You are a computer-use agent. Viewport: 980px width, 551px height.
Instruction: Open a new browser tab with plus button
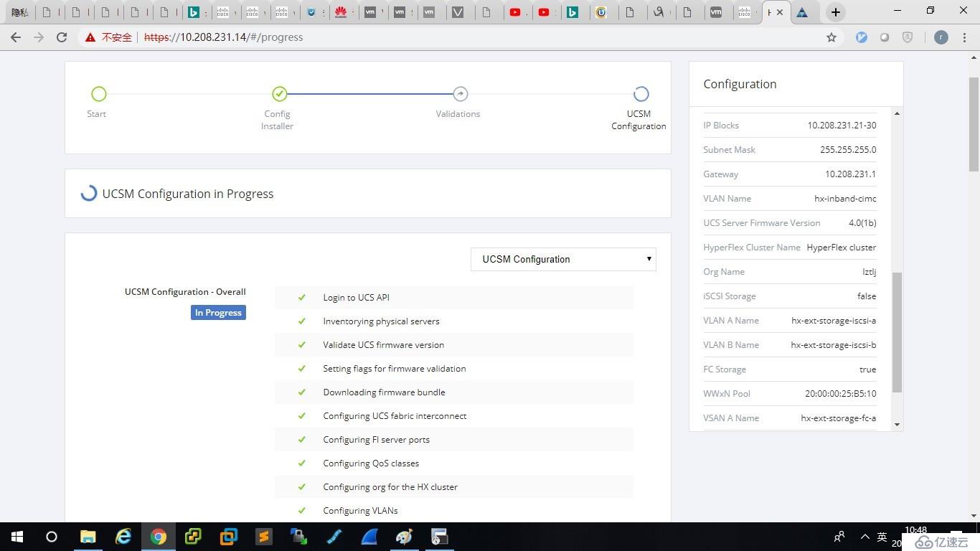835,12
